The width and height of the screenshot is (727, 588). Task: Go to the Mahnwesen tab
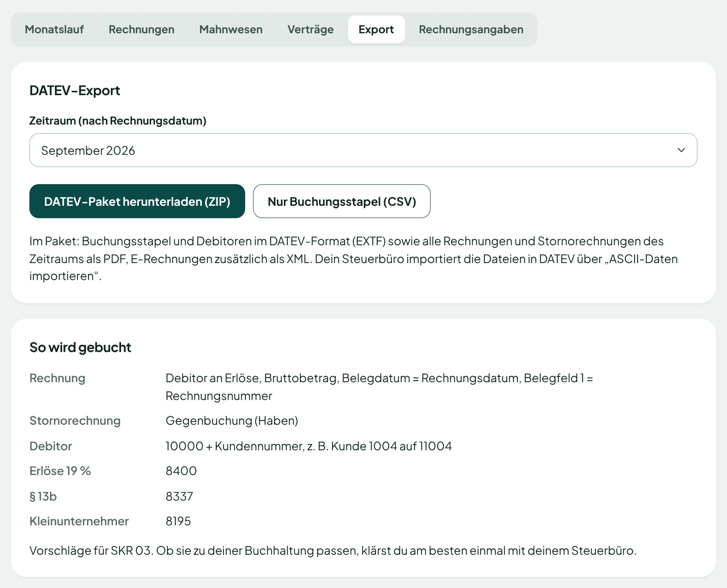(x=231, y=29)
